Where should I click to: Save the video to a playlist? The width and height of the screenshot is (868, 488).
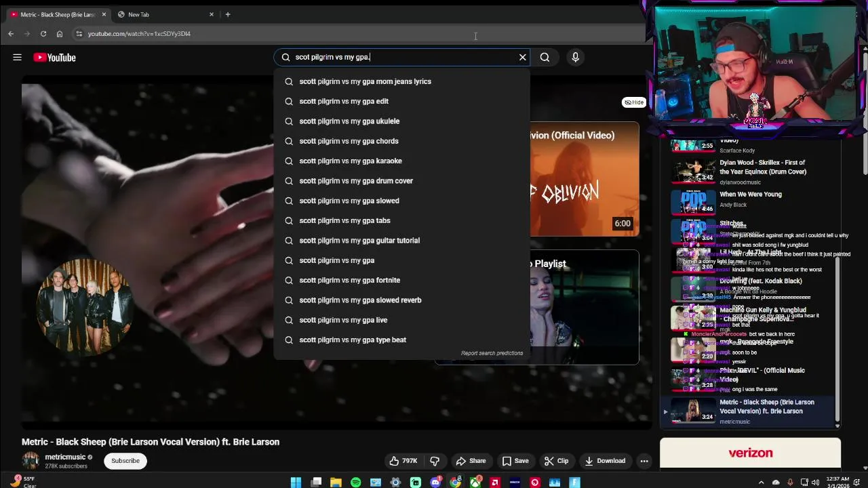pyautogui.click(x=515, y=461)
